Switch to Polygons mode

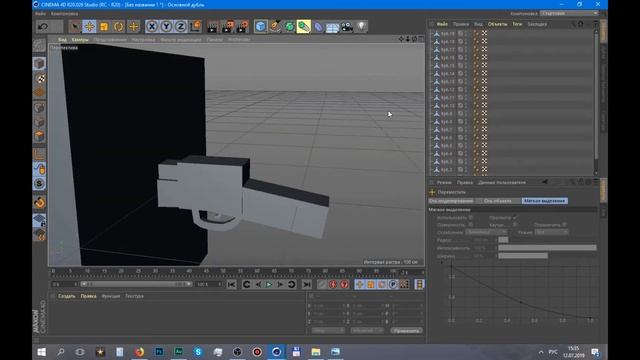tap(39, 136)
